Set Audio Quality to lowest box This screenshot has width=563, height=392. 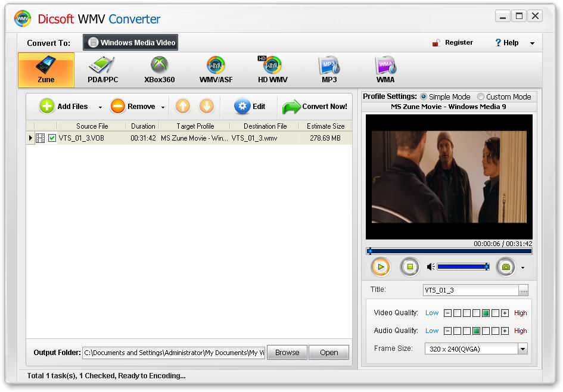pos(457,331)
